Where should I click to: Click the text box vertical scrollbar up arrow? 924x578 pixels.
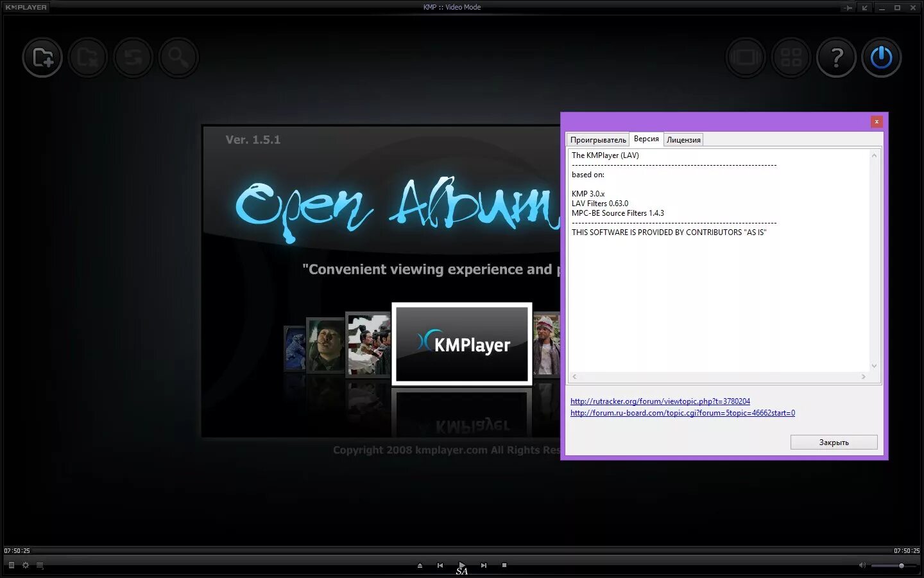(x=874, y=155)
